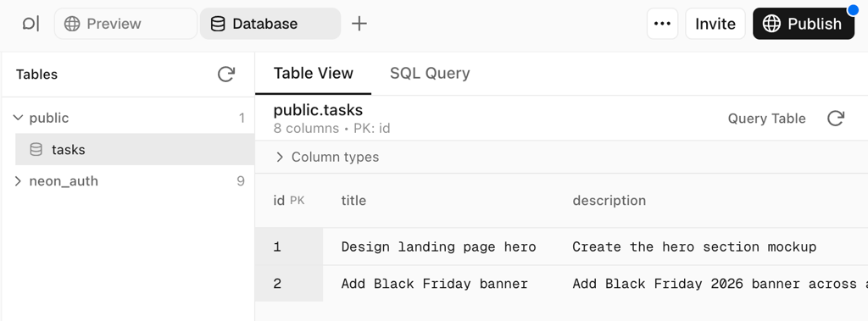Click Create the hero section mockup cell

pos(695,246)
